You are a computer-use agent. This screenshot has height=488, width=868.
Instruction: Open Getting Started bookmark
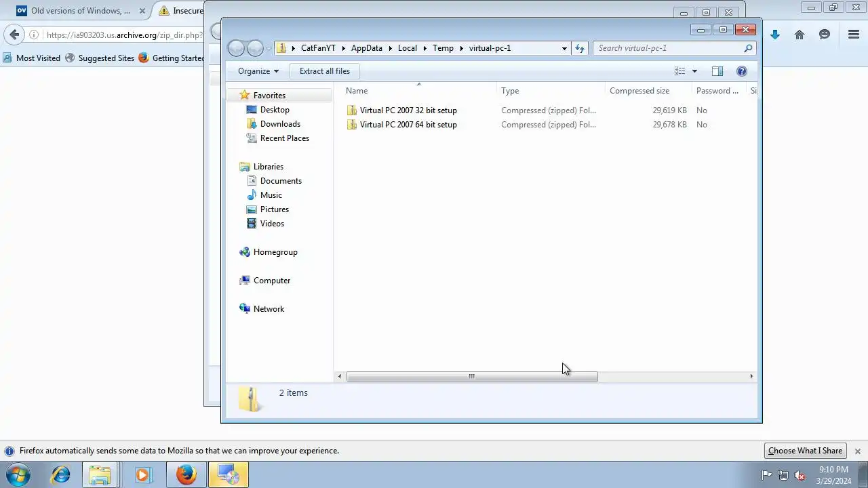point(172,58)
